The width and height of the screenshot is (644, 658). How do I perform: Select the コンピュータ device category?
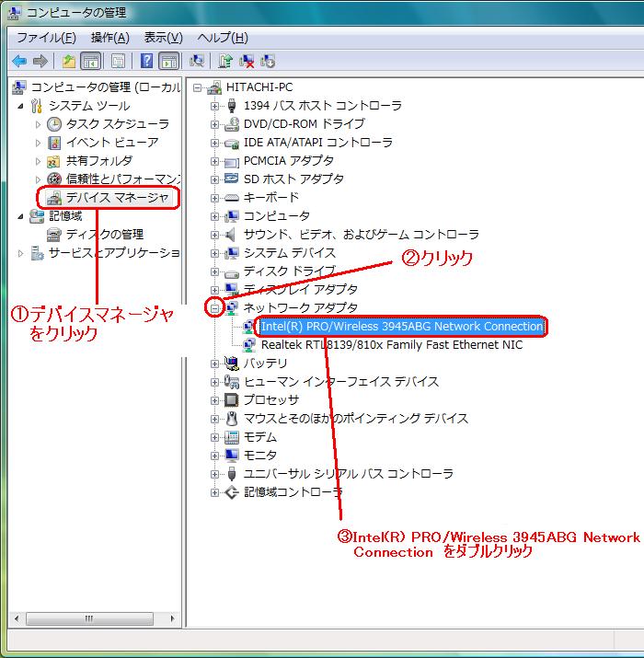tap(277, 216)
